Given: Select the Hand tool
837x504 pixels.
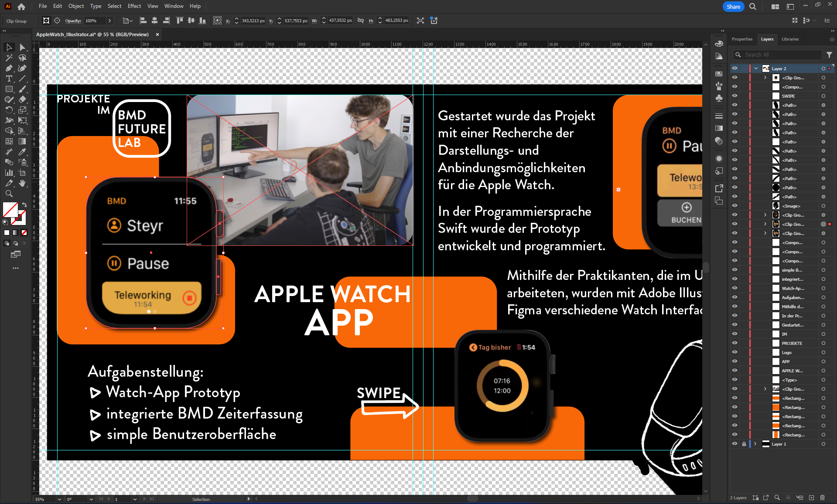Looking at the screenshot, I should tap(22, 183).
